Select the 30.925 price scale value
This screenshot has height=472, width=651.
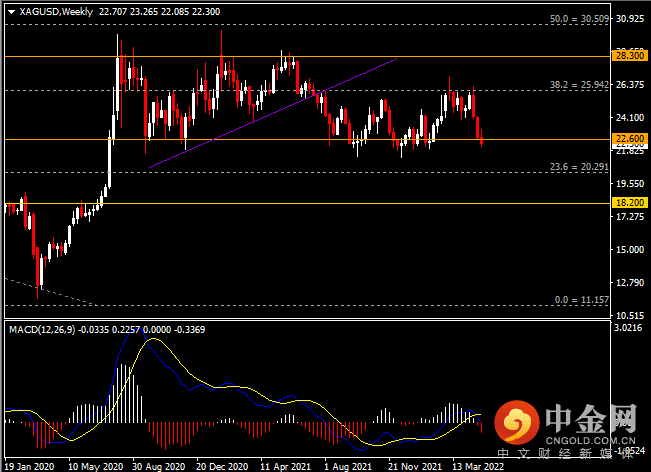(630, 19)
